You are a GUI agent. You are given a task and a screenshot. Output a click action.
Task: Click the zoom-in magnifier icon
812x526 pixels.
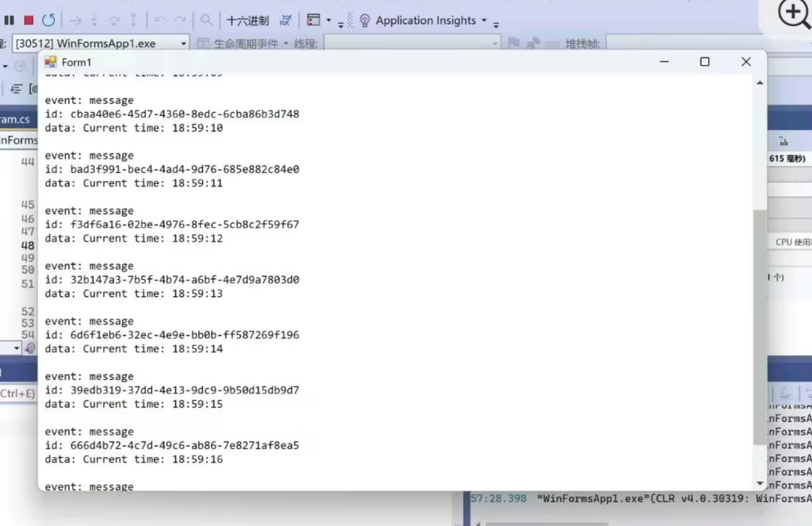pyautogui.click(x=794, y=14)
